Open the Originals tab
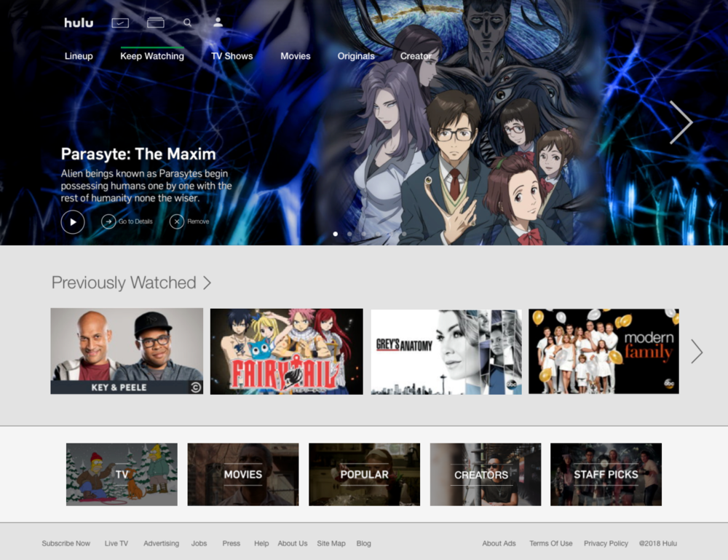 click(356, 56)
